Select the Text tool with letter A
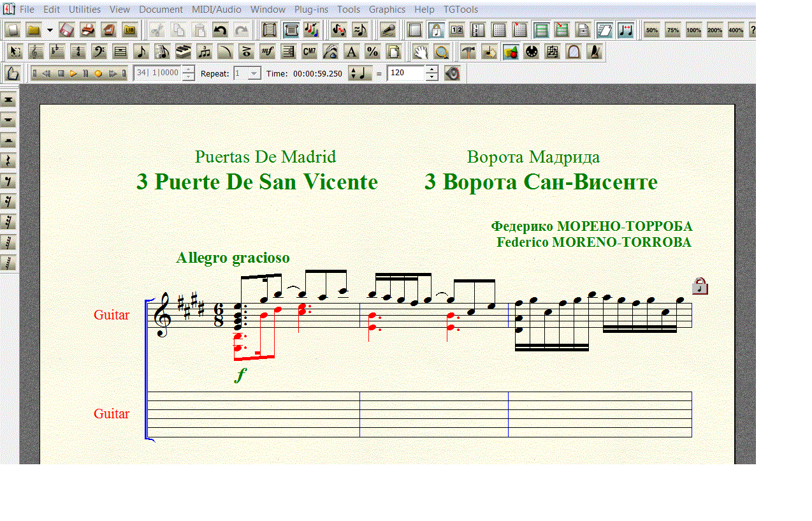The width and height of the screenshot is (812, 521). (351, 51)
